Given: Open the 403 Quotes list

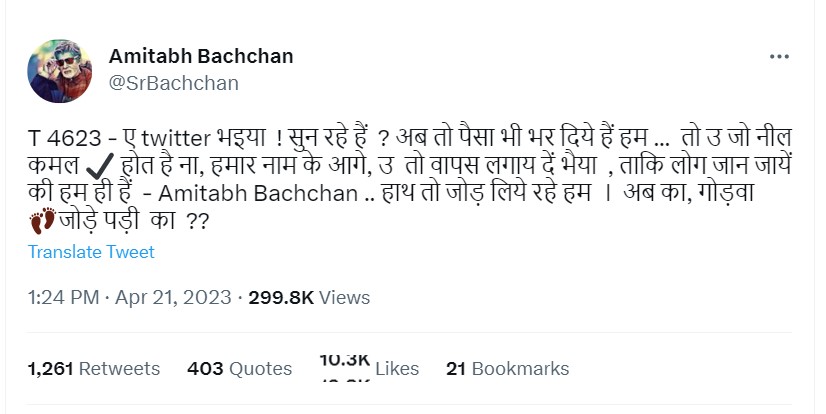Looking at the screenshot, I should [x=239, y=369].
